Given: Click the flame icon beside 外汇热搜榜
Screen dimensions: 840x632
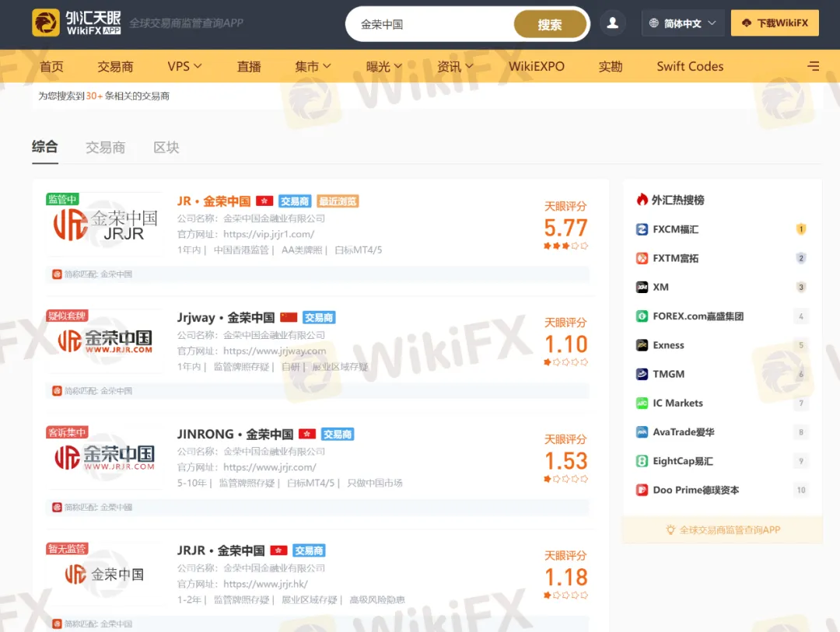Looking at the screenshot, I should [x=642, y=200].
